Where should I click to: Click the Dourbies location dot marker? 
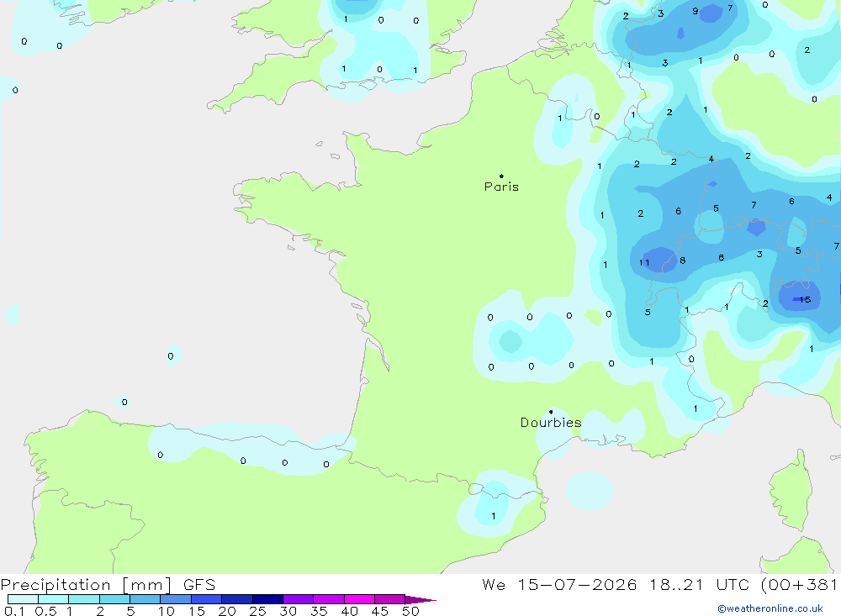tap(551, 412)
